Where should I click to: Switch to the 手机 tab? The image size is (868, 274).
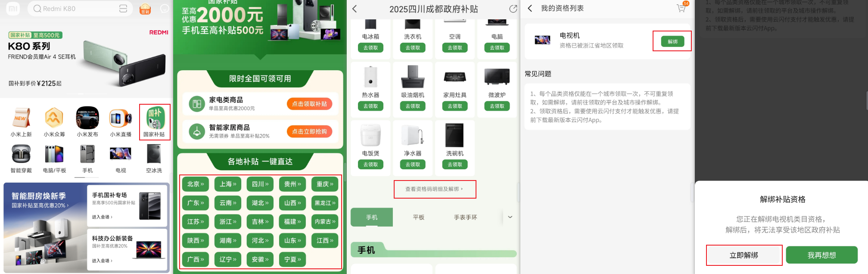tap(372, 217)
